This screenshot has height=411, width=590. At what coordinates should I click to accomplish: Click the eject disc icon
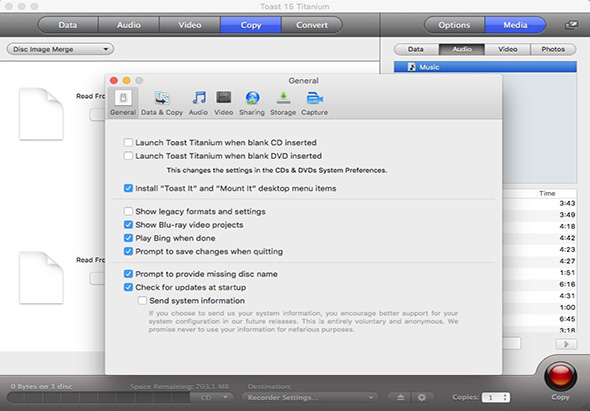(400, 397)
